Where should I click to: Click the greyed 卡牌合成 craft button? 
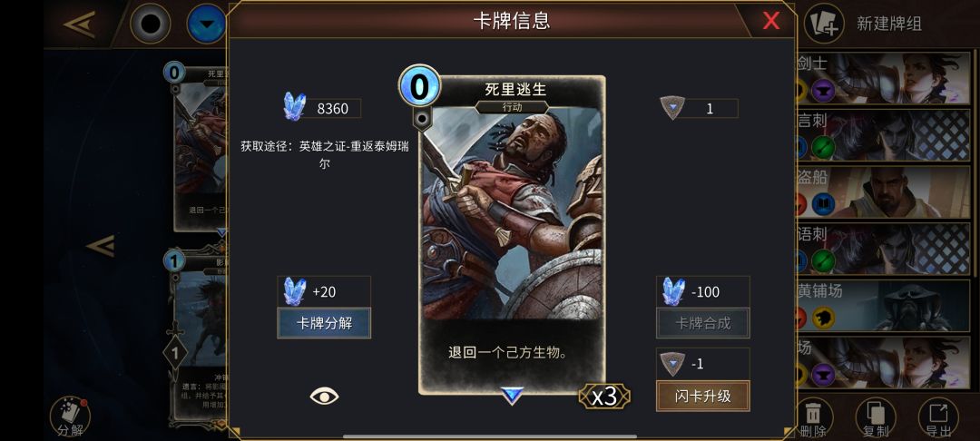702,323
